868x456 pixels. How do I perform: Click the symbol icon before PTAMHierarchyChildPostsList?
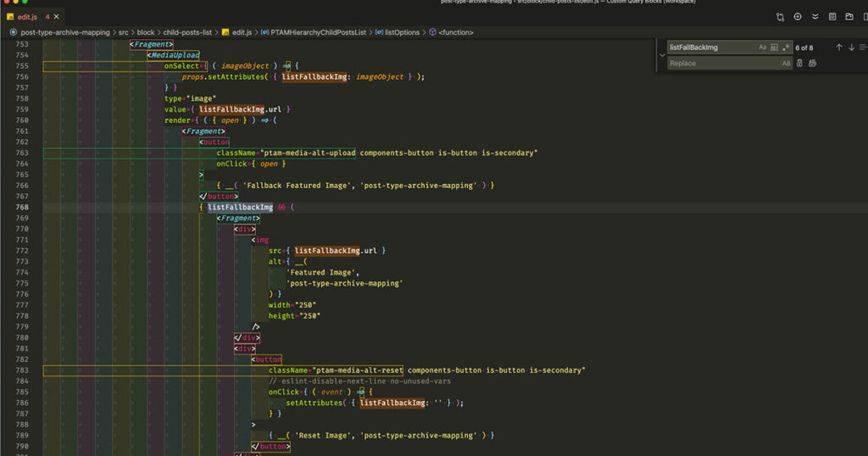click(264, 33)
